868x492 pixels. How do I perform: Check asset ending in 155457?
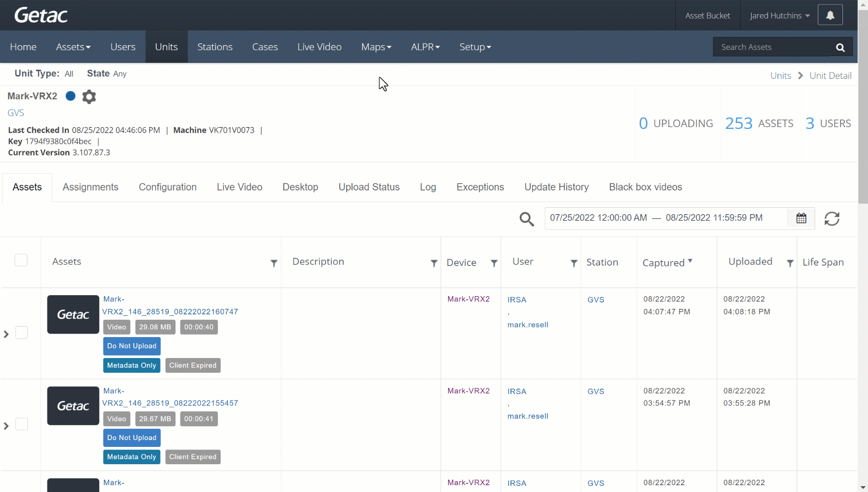(21, 424)
